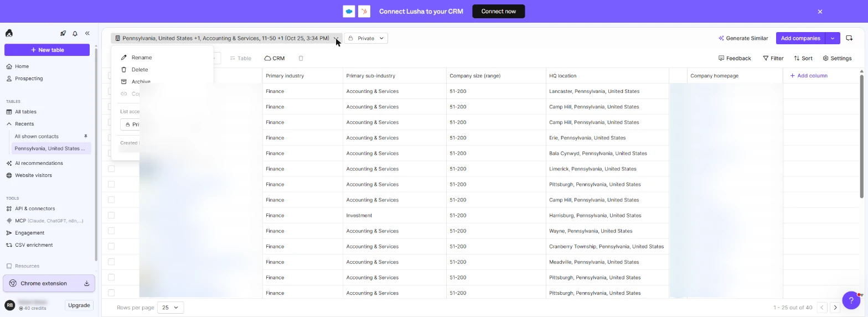
Task: Select the Pennsylvania, United States recent table
Action: tap(51, 148)
